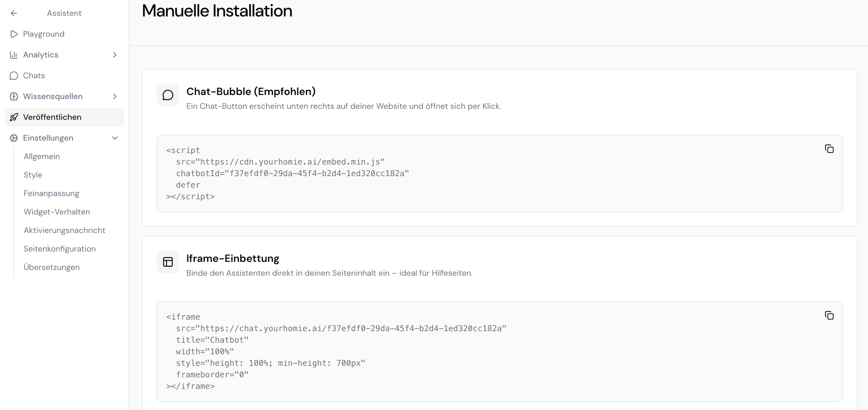Copy the iframe embed code
Screen dimensions: 868x410
point(829,315)
